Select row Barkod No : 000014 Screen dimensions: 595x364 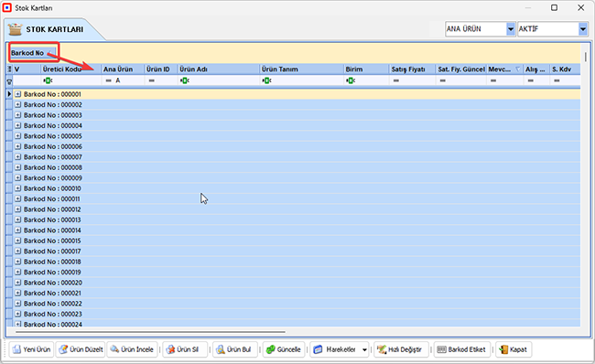coord(297,230)
